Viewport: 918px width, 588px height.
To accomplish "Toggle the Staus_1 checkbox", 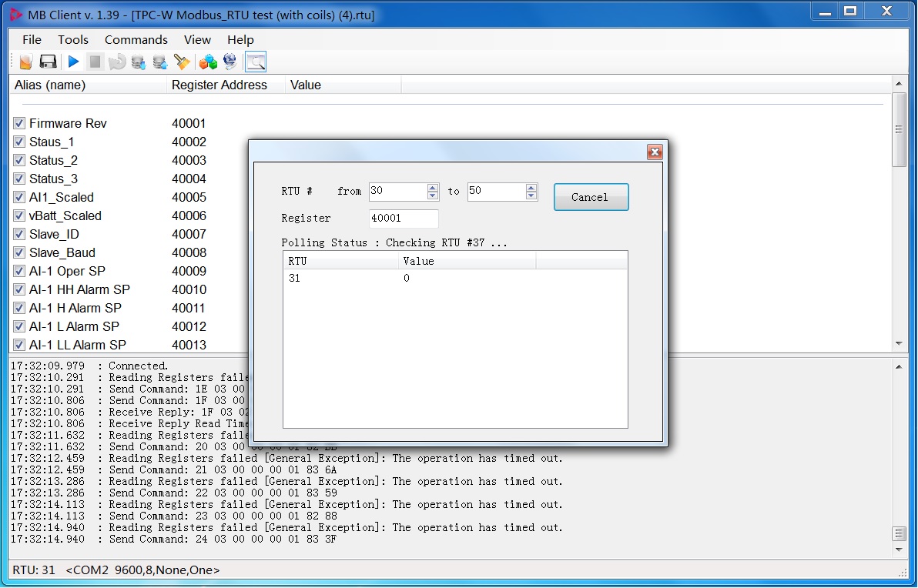I will pos(19,142).
